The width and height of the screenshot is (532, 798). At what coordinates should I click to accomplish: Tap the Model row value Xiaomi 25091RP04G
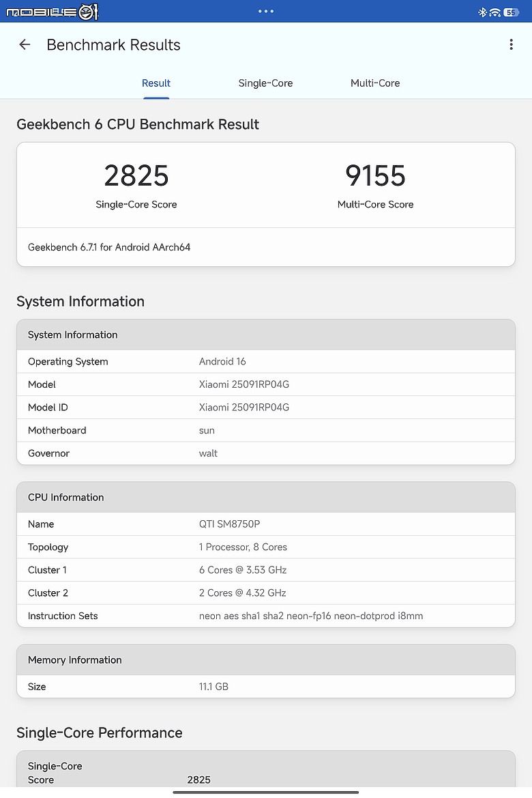[244, 384]
